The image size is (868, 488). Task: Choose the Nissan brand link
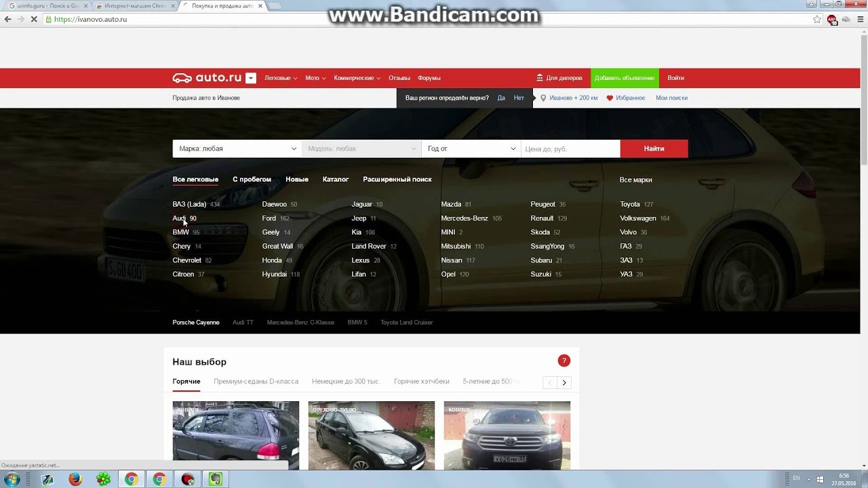pyautogui.click(x=452, y=260)
